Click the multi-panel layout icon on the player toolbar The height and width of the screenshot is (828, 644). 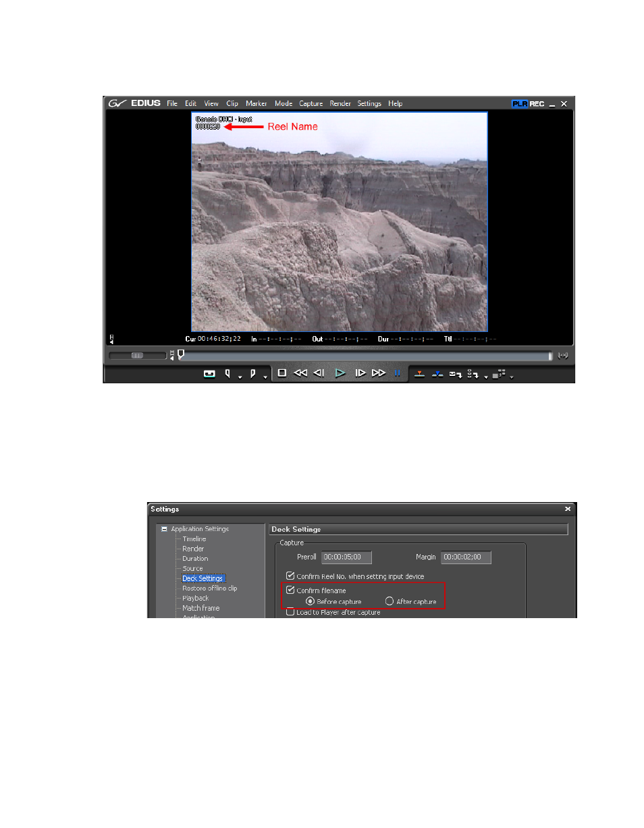[499, 373]
